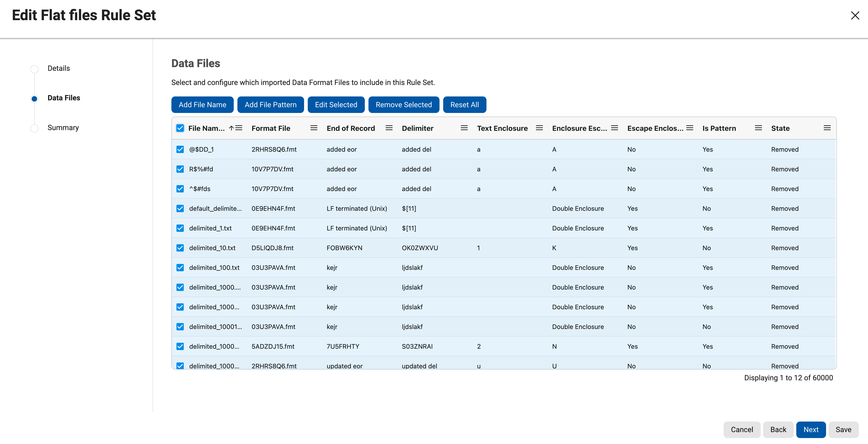Open the rightmost State column options
The width and height of the screenshot is (868, 444).
828,128
